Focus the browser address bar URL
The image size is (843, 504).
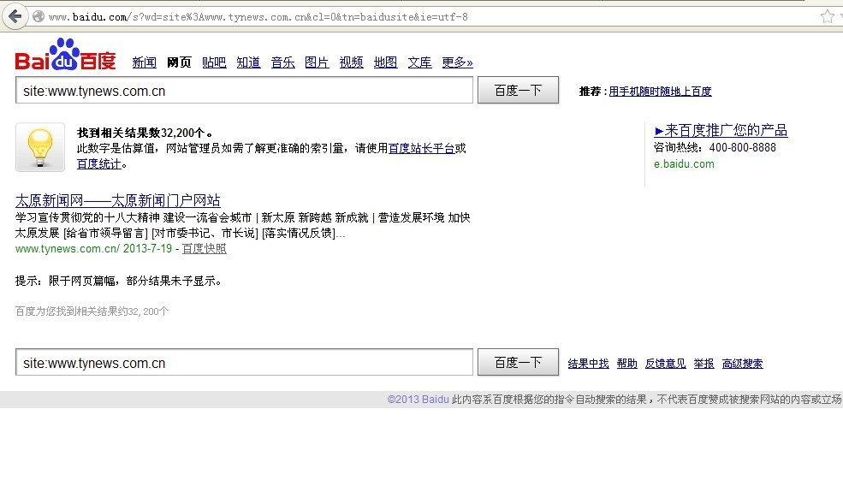click(258, 17)
